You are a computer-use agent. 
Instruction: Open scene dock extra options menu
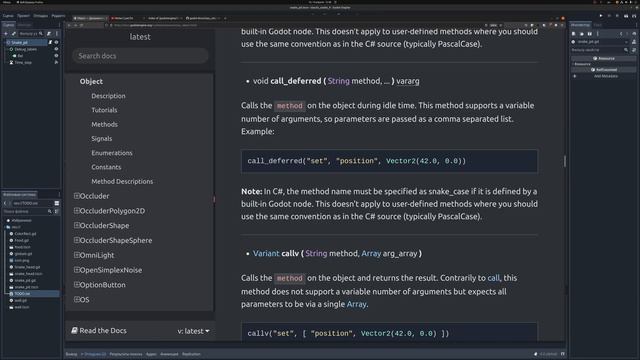point(57,33)
